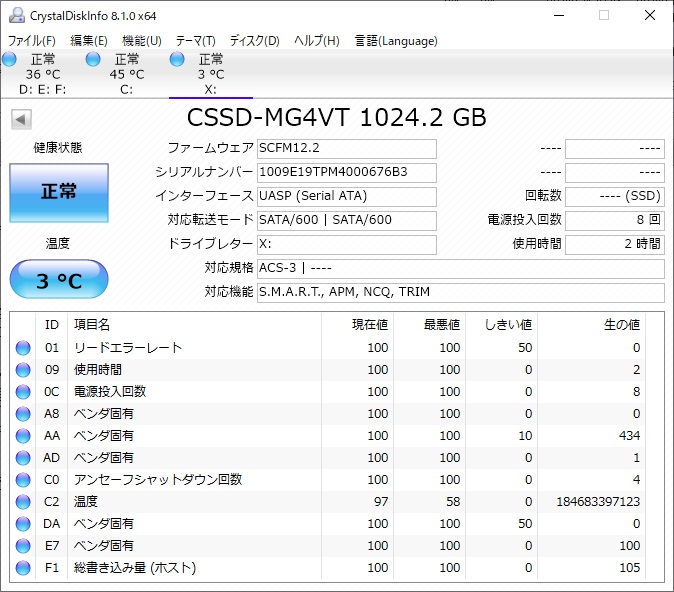The width and height of the screenshot is (674, 592).
Task: Click the drive letter field X:
Action: click(x=347, y=245)
